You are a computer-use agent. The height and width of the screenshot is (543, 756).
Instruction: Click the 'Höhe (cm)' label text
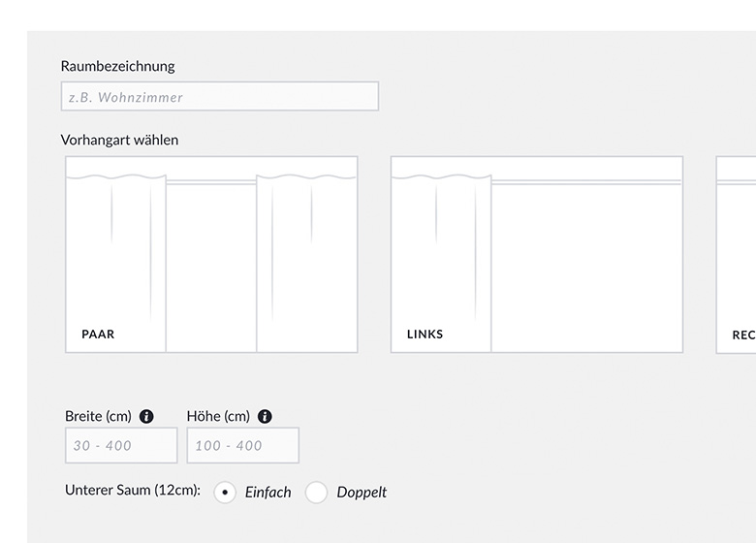tap(218, 416)
